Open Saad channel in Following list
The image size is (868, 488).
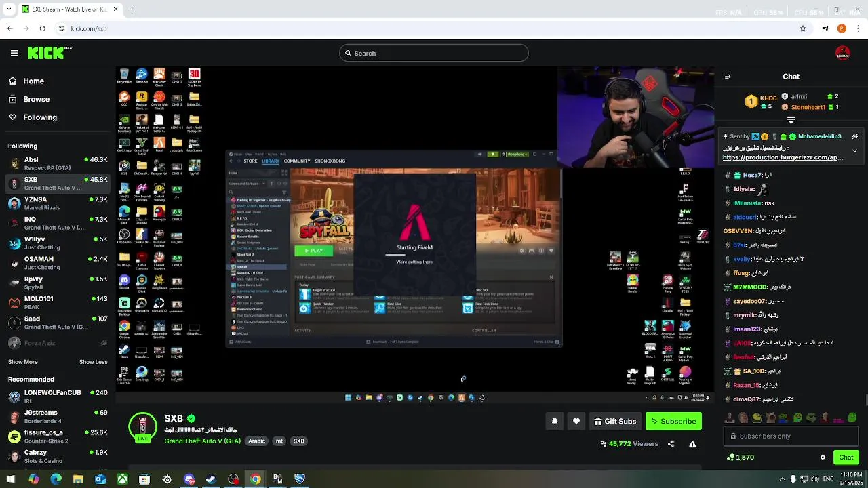[x=58, y=323]
